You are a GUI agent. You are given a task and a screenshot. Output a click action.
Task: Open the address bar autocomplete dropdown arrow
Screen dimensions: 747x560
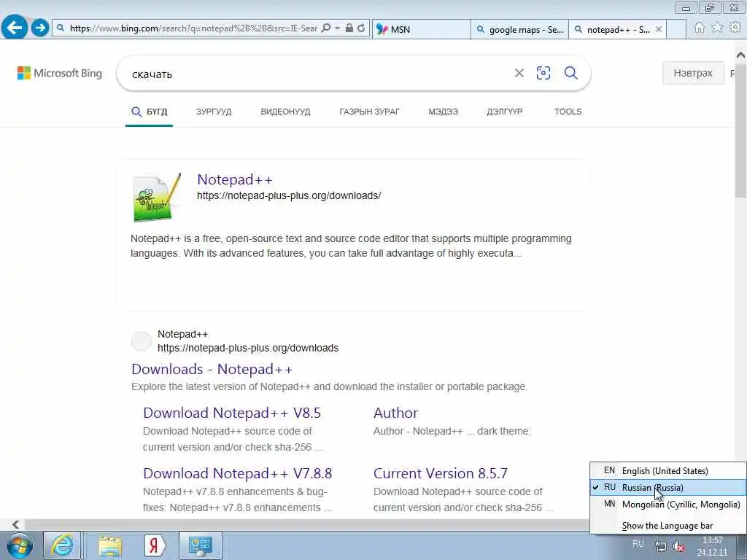(x=337, y=28)
